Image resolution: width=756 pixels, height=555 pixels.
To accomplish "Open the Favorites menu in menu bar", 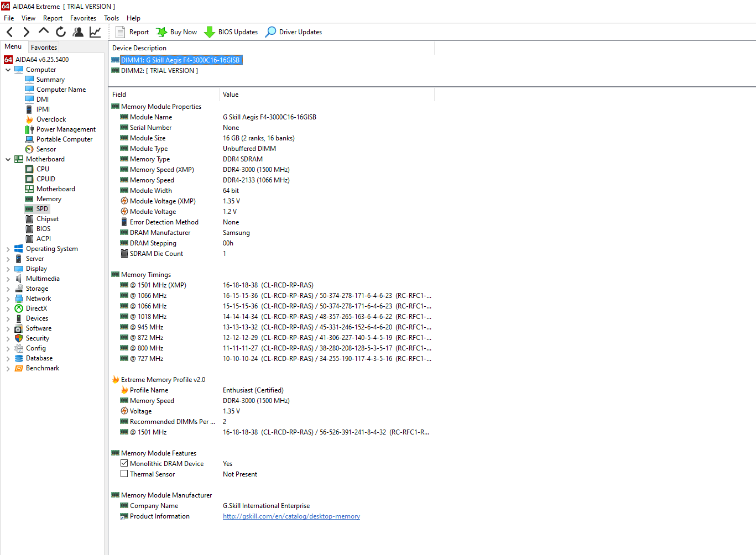I will [x=83, y=18].
